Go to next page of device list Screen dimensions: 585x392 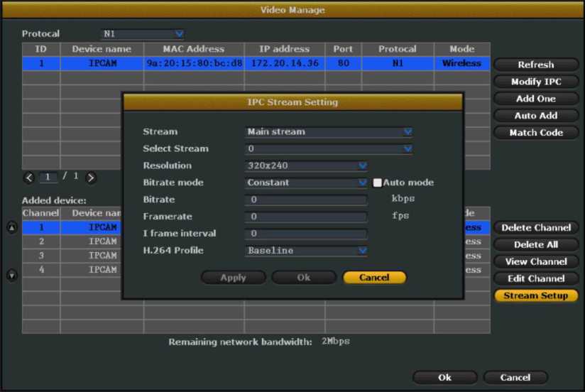tap(91, 178)
